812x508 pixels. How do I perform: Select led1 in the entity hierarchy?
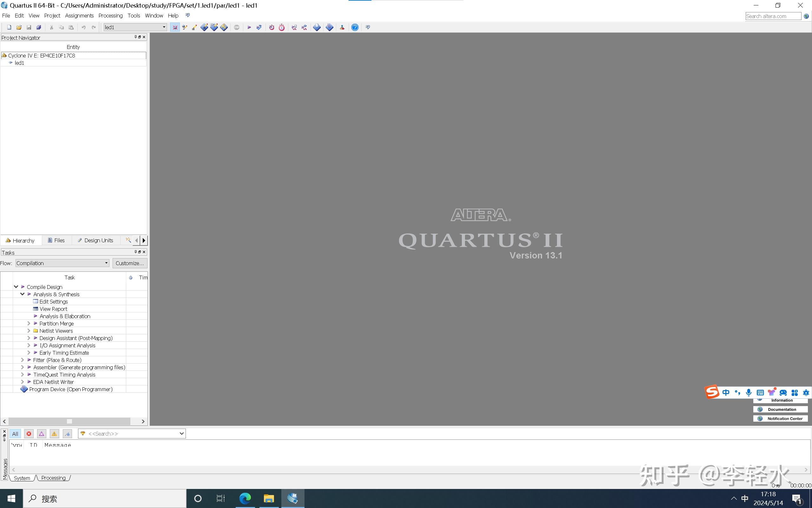[x=19, y=63]
